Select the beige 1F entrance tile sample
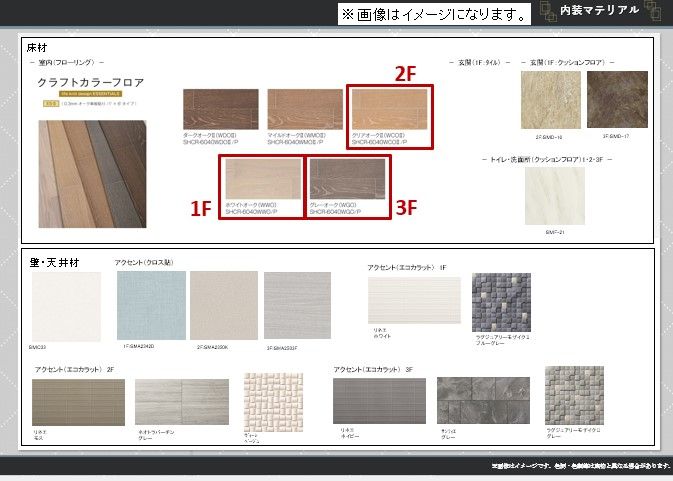 pyautogui.click(x=550, y=100)
